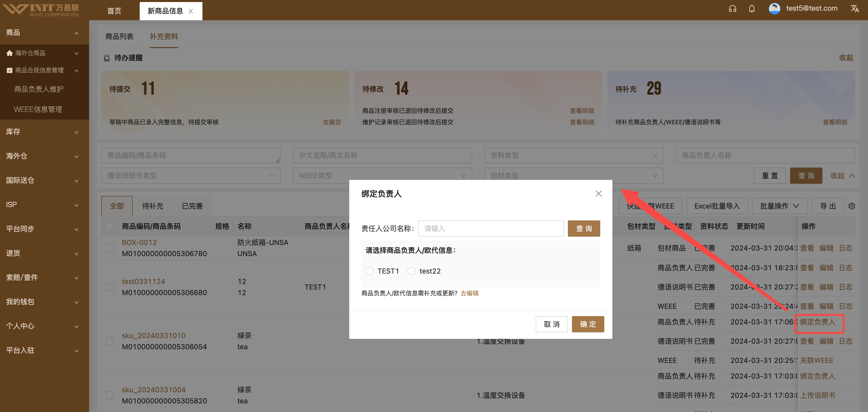Viewport: 868px width, 412px height.
Task: Focus 商品编码/商品条码 search field
Action: [191, 155]
